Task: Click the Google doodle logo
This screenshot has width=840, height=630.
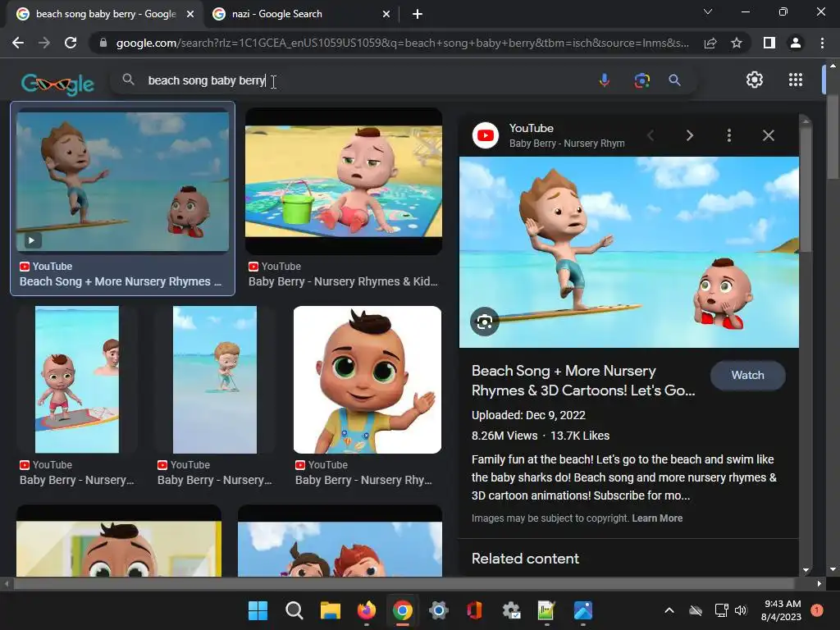Action: [x=58, y=83]
